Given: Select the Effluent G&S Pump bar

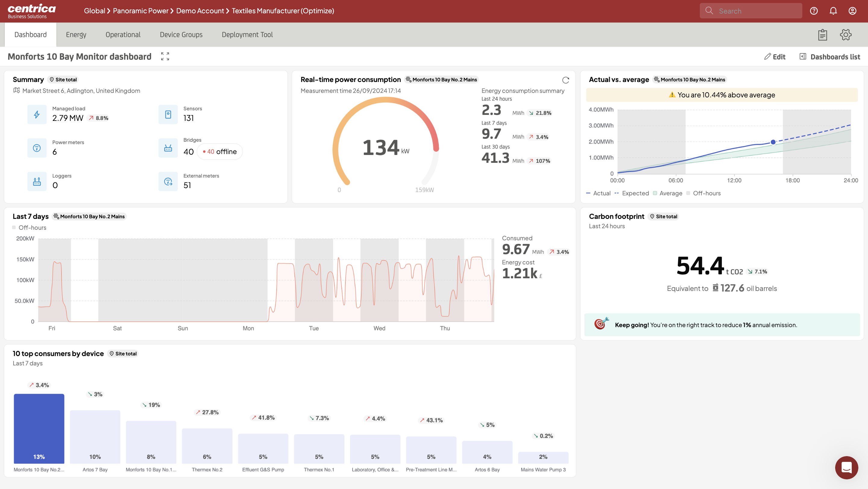Looking at the screenshot, I should pyautogui.click(x=263, y=449).
